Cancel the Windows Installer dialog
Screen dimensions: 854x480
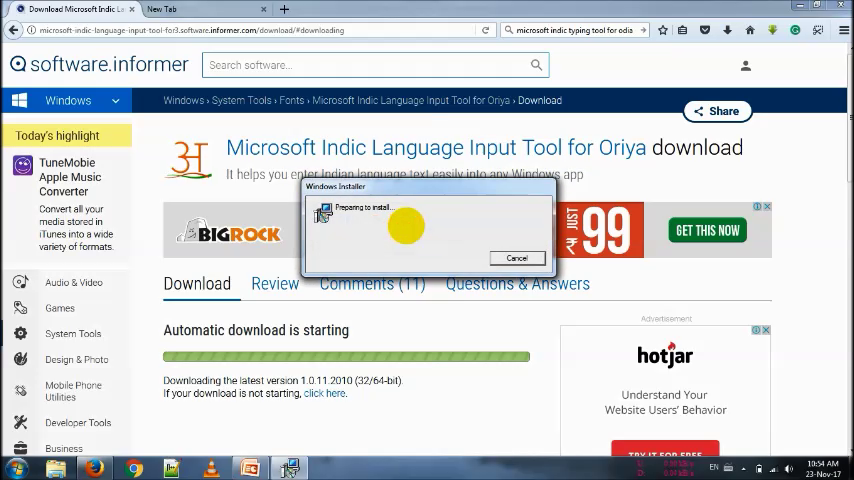point(517,258)
